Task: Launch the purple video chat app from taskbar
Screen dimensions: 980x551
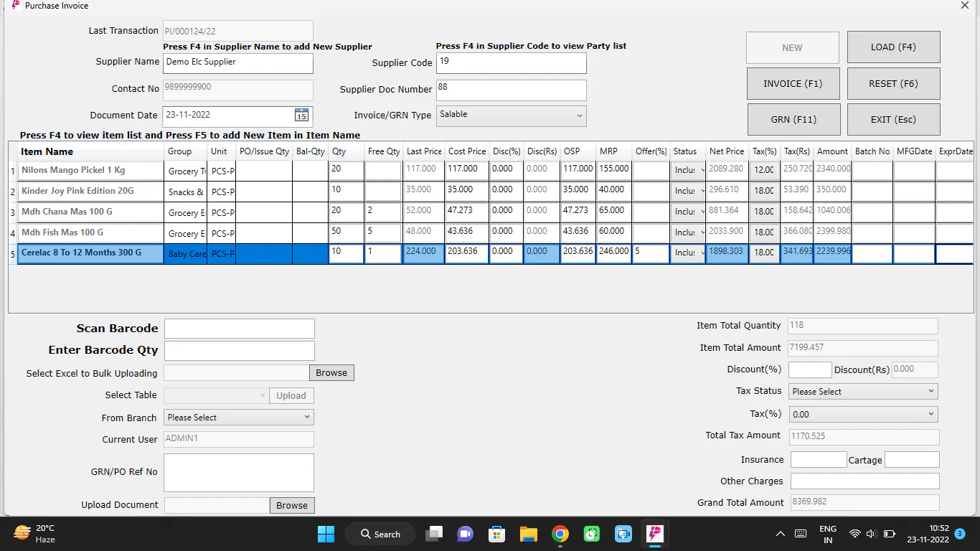Action: tap(465, 534)
